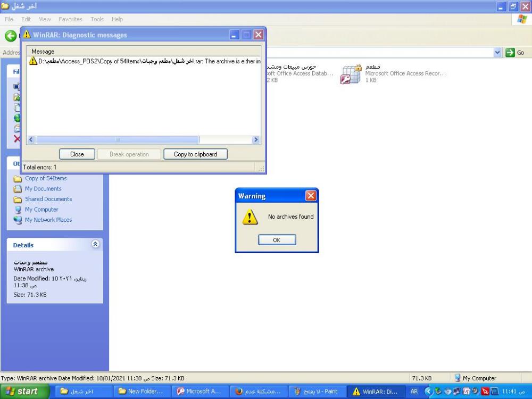Click the 71.3 KB status bar size field
The image size is (532, 399).
click(422, 378)
